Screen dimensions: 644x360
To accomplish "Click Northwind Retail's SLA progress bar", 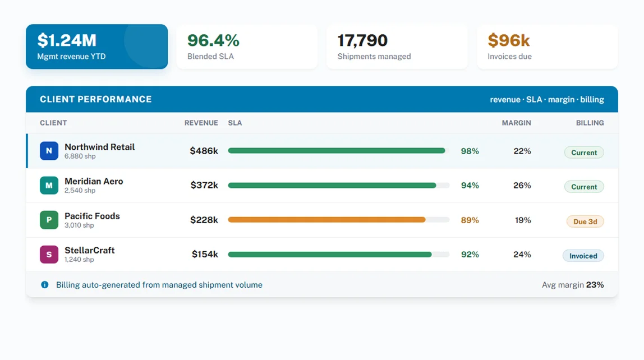I will pos(338,151).
